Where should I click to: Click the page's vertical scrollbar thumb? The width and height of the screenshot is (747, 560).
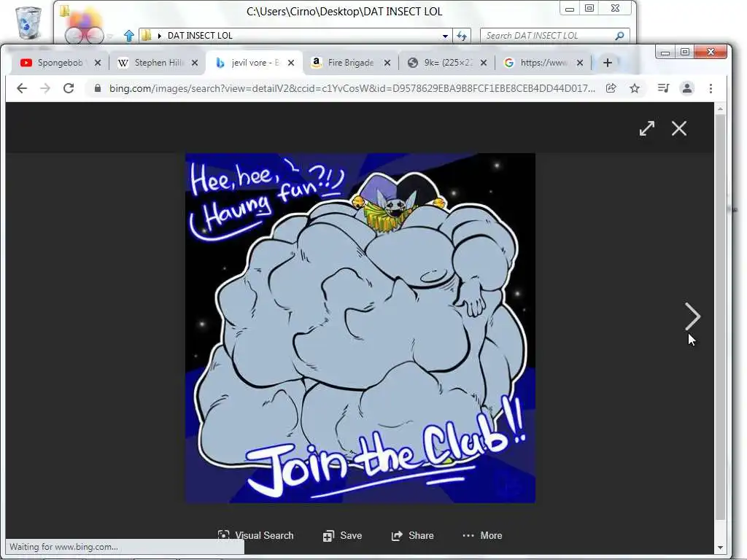(720, 316)
